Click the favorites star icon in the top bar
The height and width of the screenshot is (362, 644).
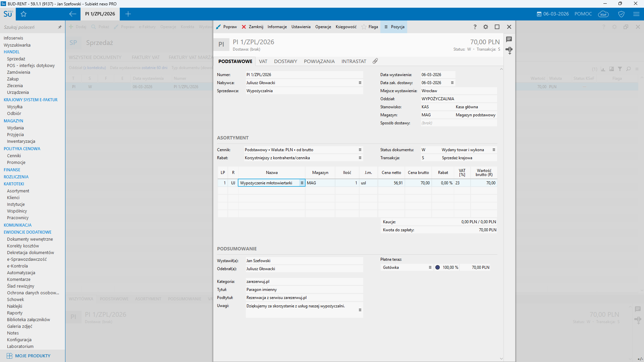click(x=23, y=14)
